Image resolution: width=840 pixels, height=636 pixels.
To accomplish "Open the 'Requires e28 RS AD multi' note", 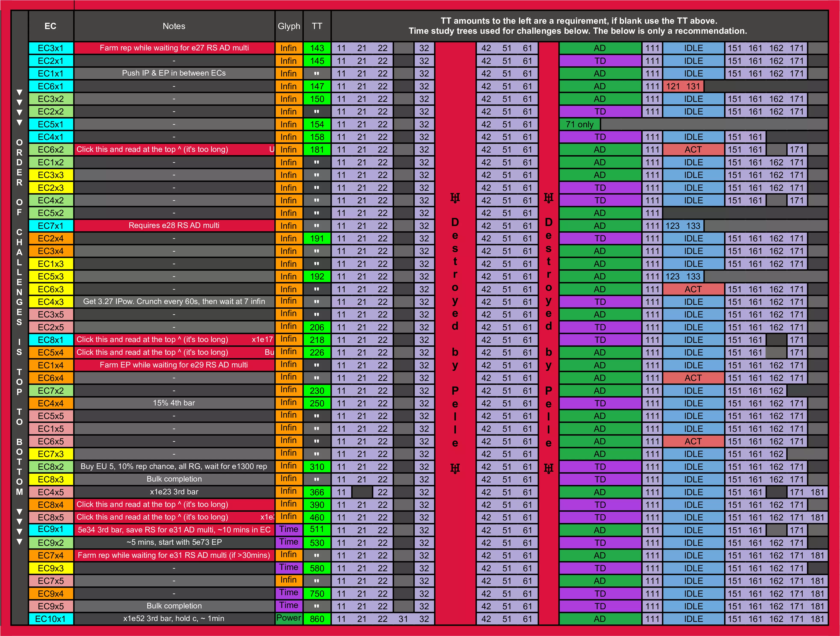I will coord(174,225).
